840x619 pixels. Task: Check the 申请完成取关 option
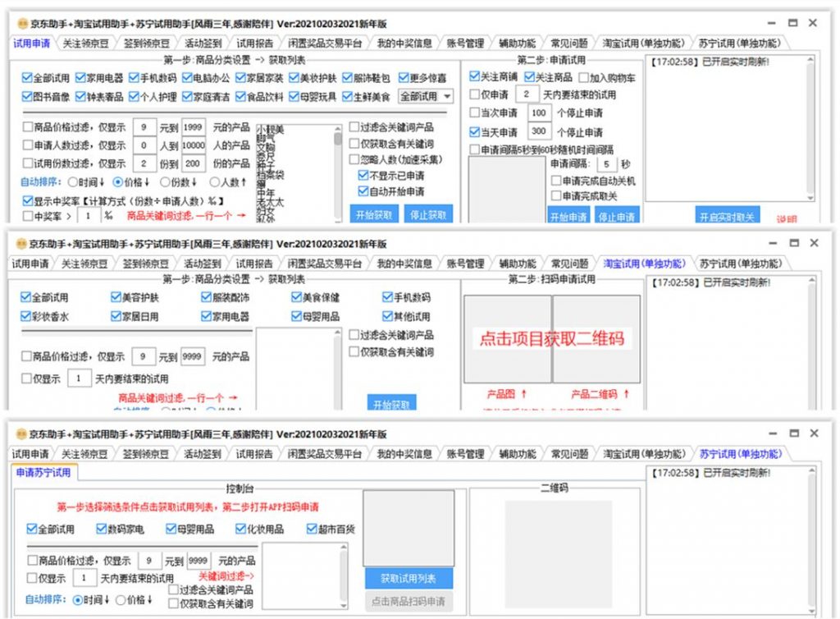coord(557,196)
